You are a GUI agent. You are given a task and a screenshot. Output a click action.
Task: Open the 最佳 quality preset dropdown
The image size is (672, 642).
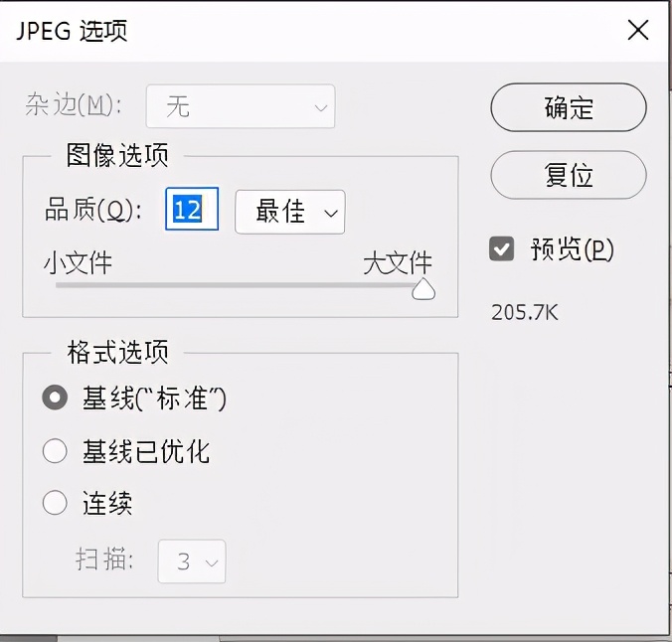289,212
